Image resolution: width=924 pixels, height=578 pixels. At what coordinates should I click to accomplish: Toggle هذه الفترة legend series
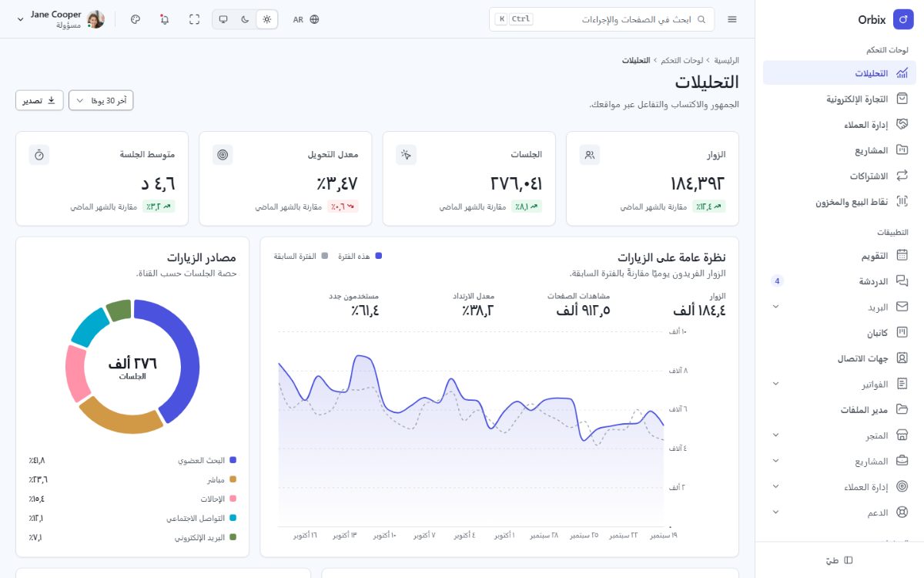(360, 256)
